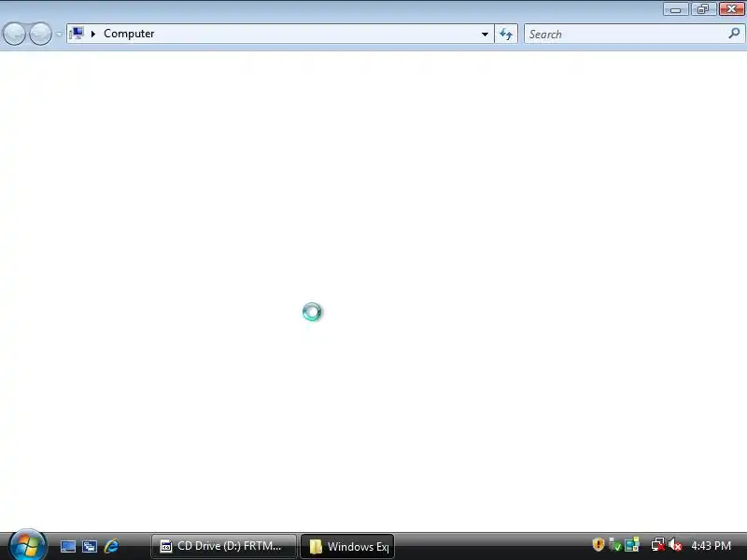Click the security shield tray icon

click(x=598, y=545)
